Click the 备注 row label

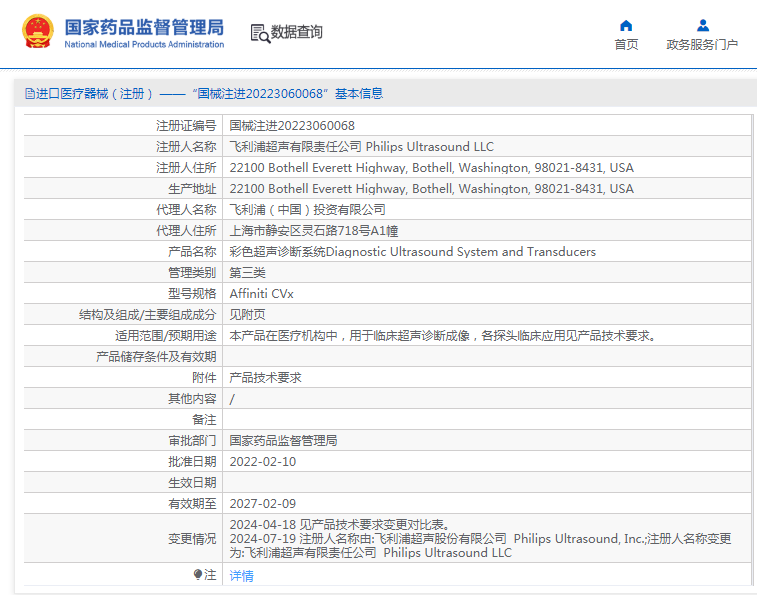[x=204, y=420]
